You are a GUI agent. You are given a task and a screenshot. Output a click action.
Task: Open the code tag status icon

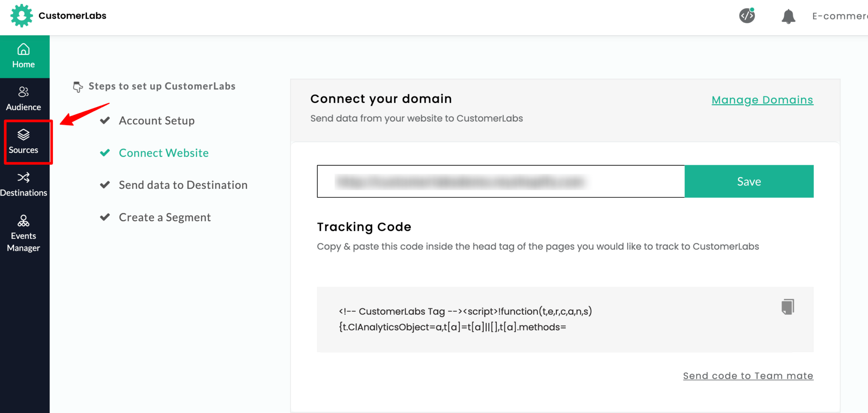[747, 16]
